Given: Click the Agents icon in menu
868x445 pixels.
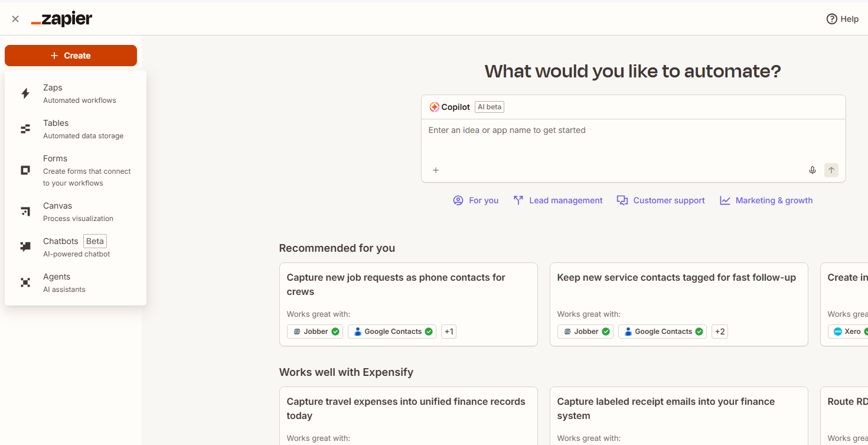Looking at the screenshot, I should 25,282.
